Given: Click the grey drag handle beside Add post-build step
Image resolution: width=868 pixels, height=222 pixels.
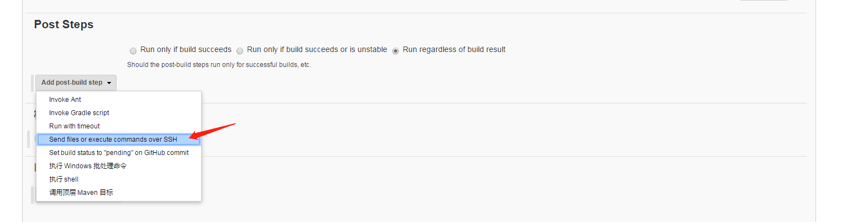Looking at the screenshot, I should [x=33, y=82].
